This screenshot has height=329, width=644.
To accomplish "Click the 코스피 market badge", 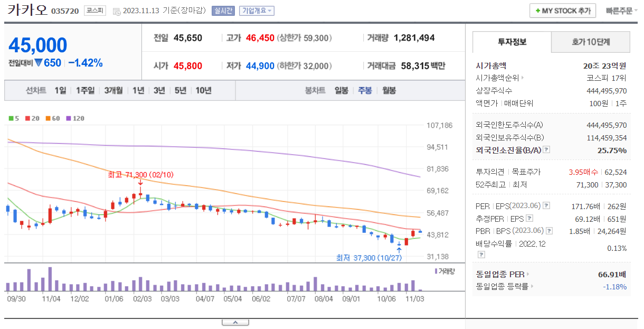I will coord(95,11).
